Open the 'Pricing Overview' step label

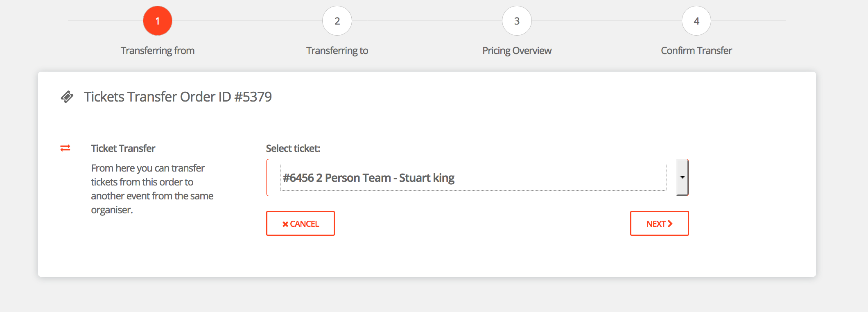(517, 51)
